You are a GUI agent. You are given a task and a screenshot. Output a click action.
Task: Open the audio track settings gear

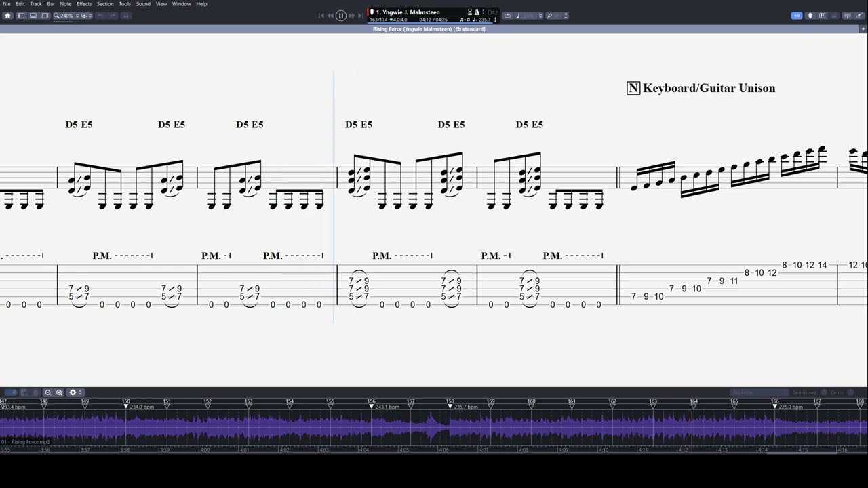(x=75, y=392)
